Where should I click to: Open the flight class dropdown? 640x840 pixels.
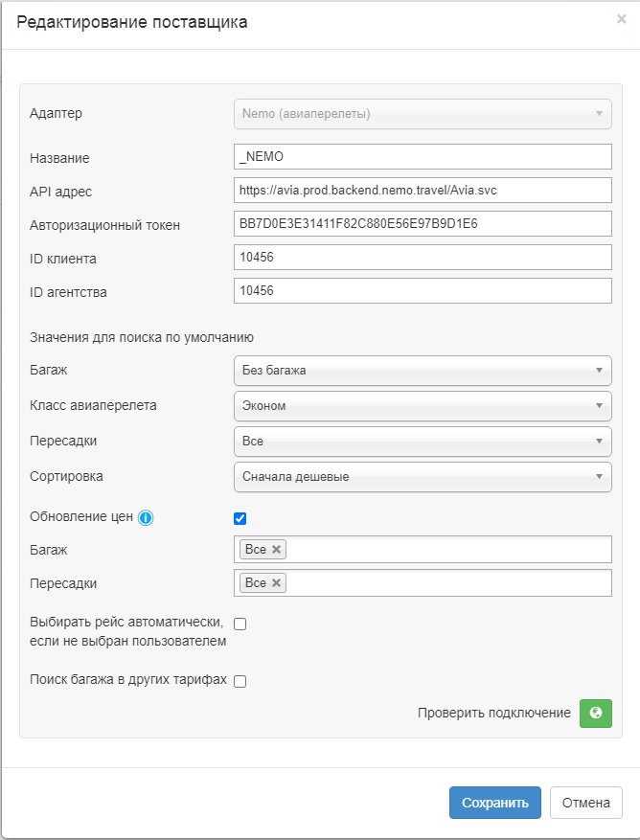pyautogui.click(x=422, y=405)
